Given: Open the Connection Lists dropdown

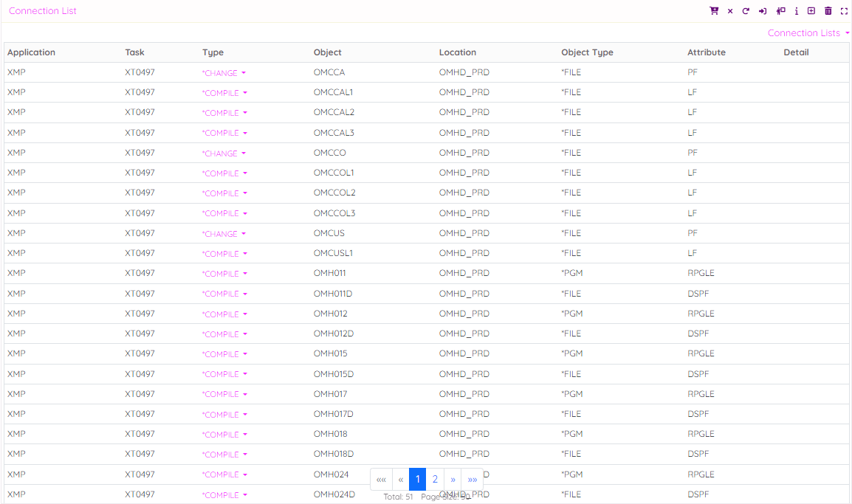Looking at the screenshot, I should (x=808, y=33).
